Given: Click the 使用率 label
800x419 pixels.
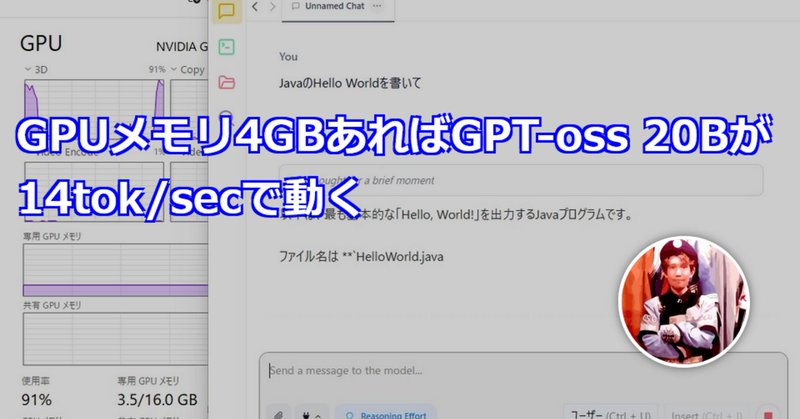Looking at the screenshot, I should coord(35,381).
